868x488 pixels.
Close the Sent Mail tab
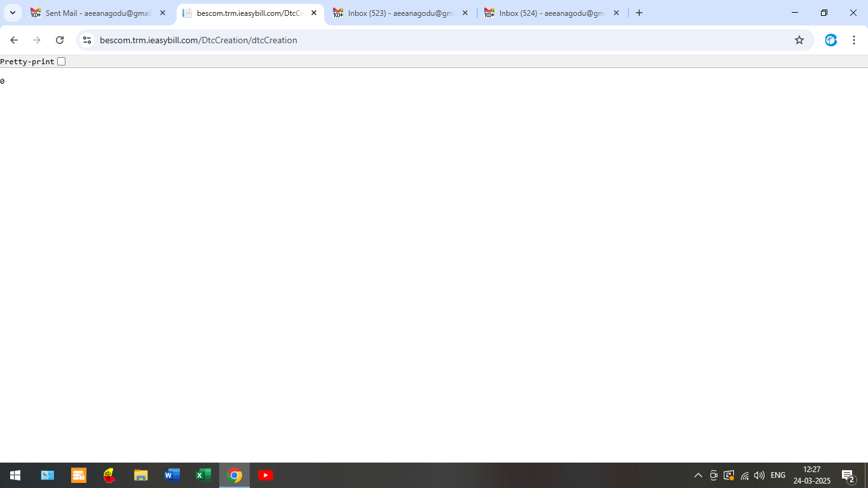point(163,13)
